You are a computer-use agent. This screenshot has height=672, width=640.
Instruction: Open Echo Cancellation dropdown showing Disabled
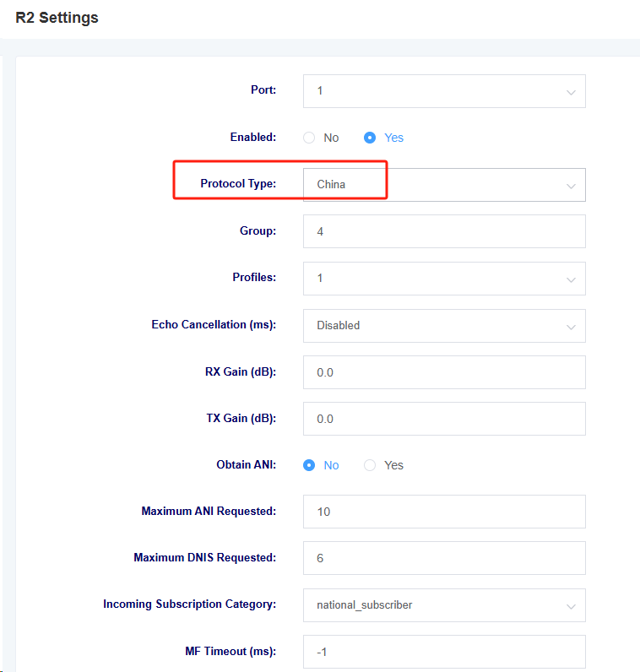click(444, 326)
